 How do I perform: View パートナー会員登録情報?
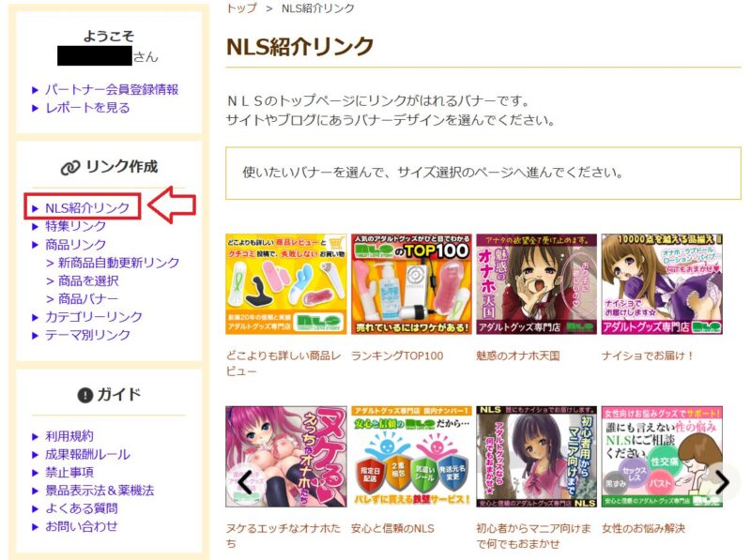[x=112, y=89]
